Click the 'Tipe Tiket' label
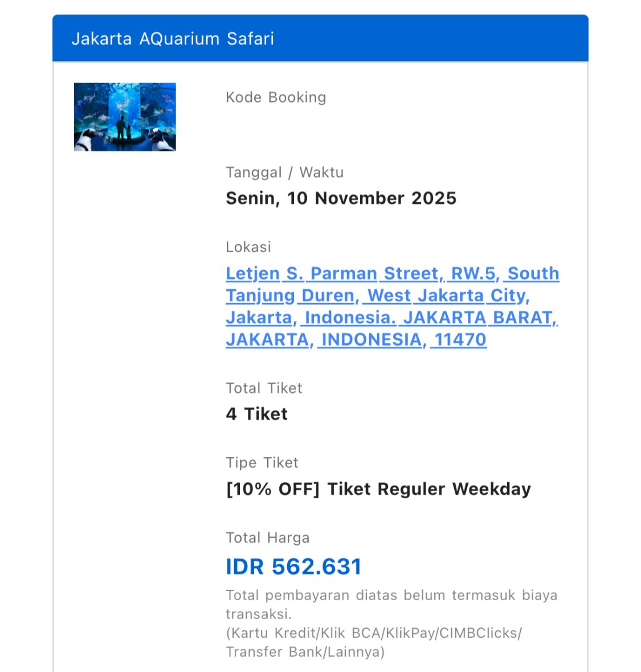This screenshot has height=672, width=641. tap(262, 462)
